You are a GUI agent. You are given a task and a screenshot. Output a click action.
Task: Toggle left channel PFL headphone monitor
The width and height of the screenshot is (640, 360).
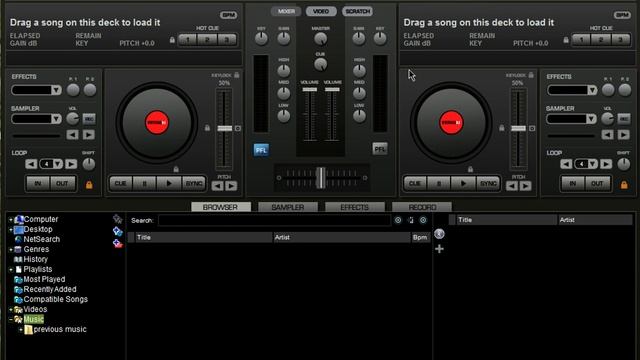point(261,150)
